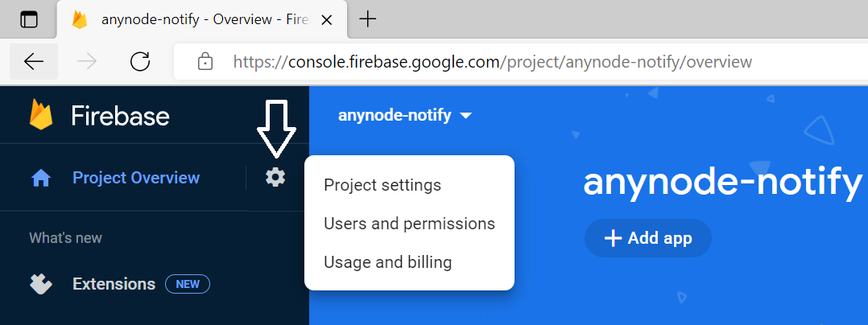This screenshot has width=868, height=325.
Task: Select the anynode-notify Overview browser tab
Action: [x=193, y=19]
